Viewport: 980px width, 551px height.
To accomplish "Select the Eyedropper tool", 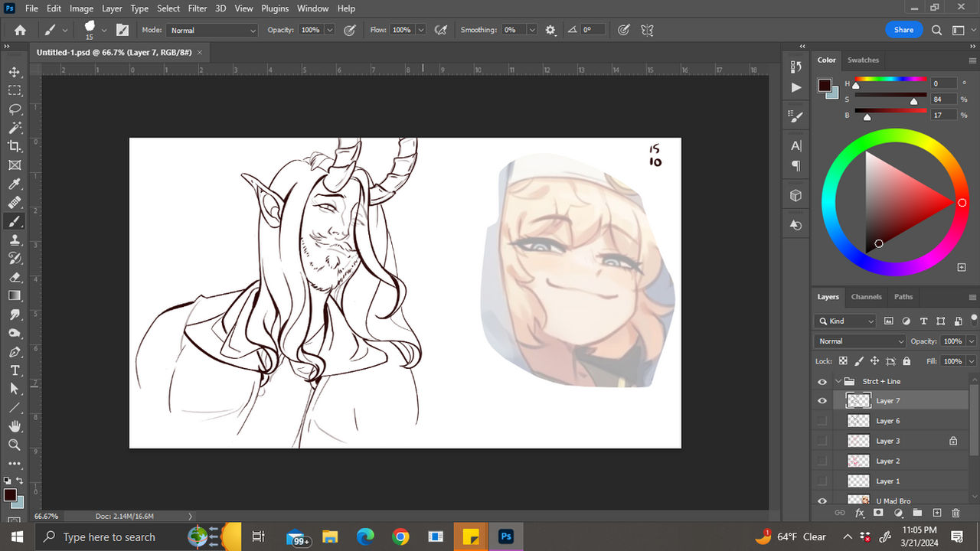I will 15,184.
